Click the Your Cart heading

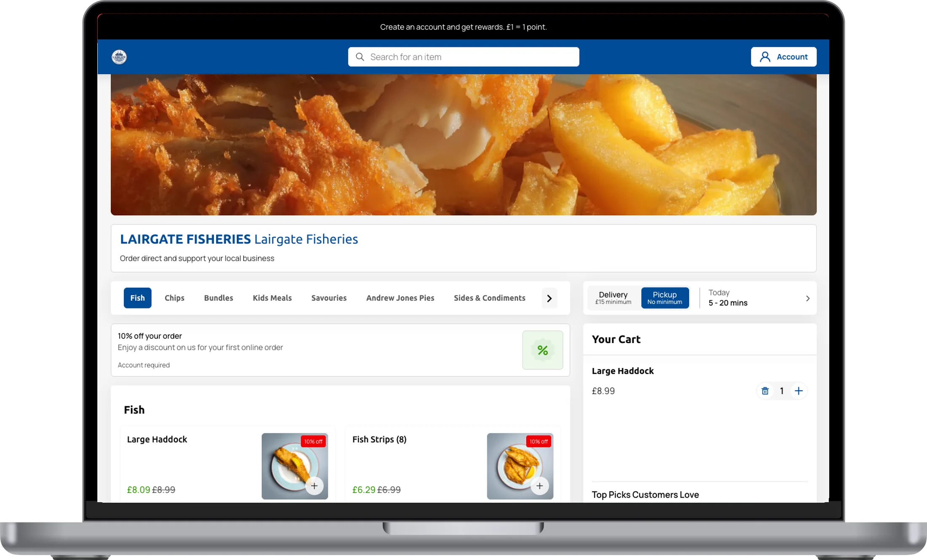click(616, 339)
